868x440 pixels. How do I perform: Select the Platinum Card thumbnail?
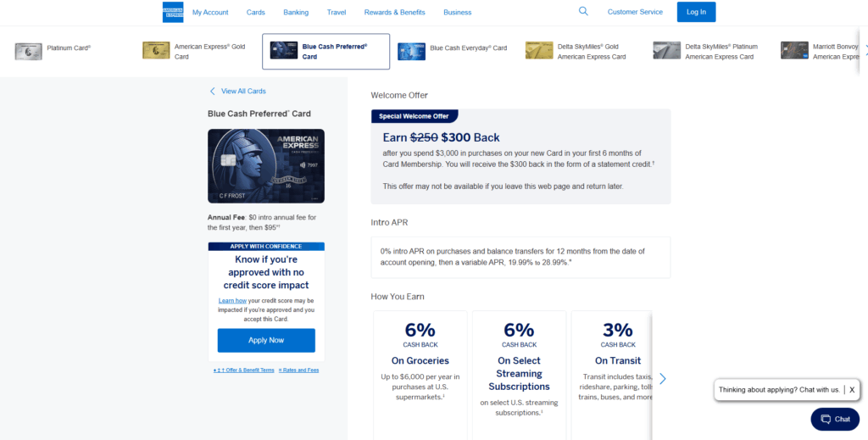click(x=28, y=51)
